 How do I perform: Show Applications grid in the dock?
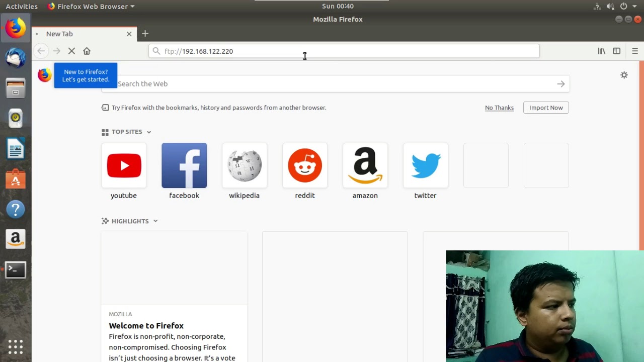(x=16, y=346)
